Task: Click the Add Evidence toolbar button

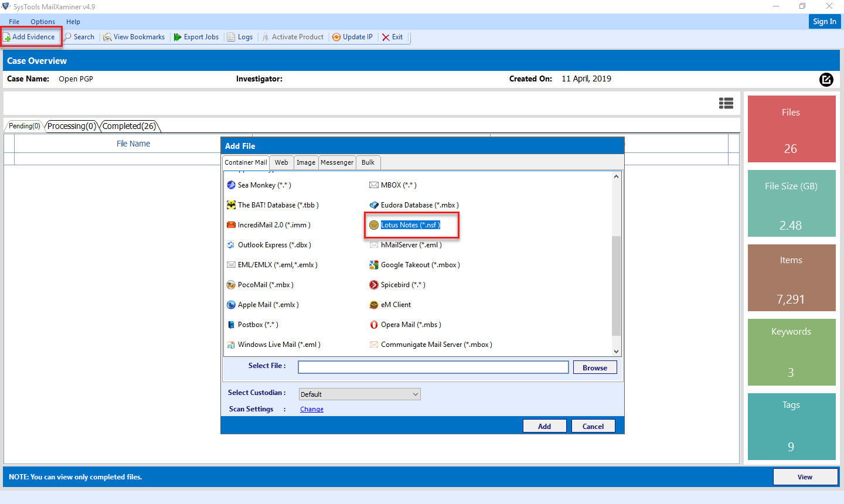Action: [30, 37]
